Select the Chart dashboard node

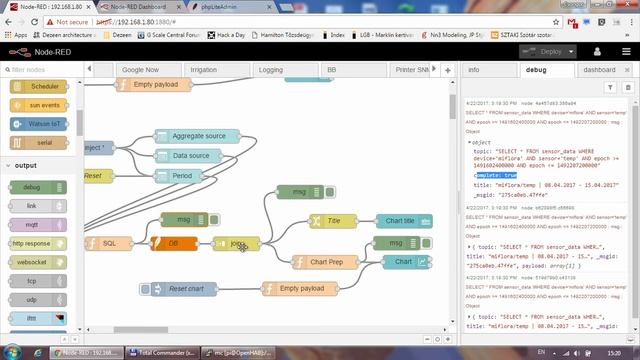(407, 262)
